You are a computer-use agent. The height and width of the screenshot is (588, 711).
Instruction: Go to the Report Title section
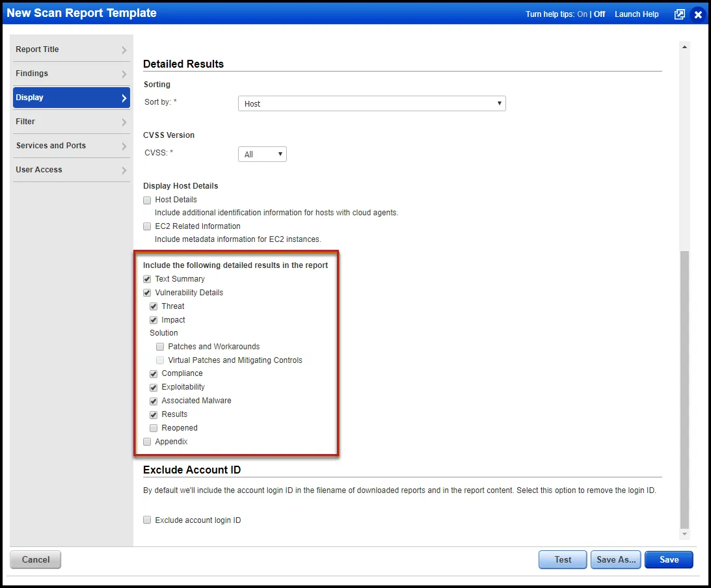71,49
